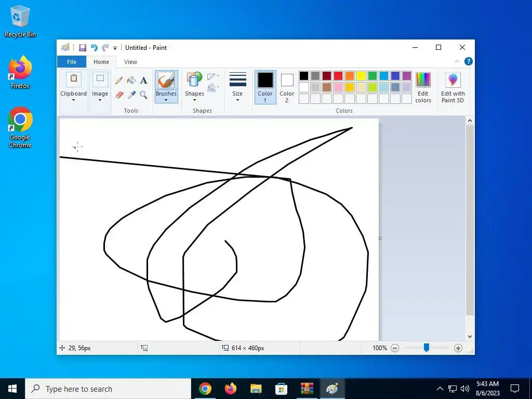Viewport: 532px width, 399px height.
Task: Pick the red color swatch
Action: pos(338,76)
